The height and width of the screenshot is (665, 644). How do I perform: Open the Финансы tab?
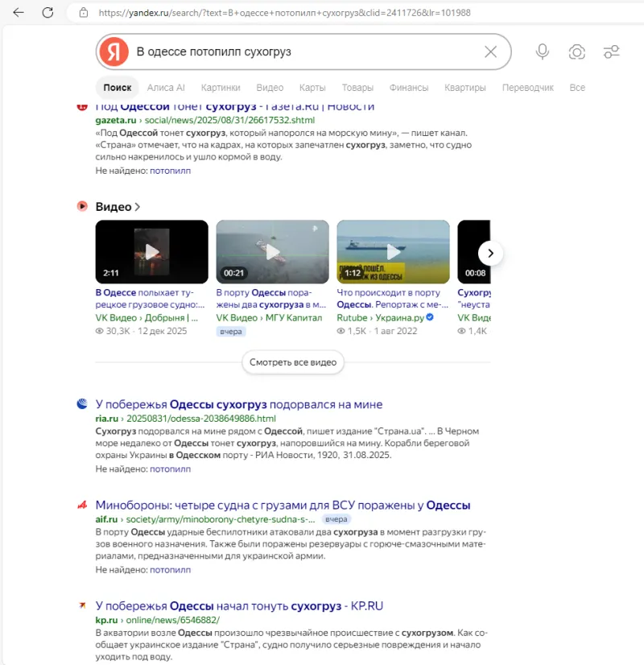coord(409,88)
